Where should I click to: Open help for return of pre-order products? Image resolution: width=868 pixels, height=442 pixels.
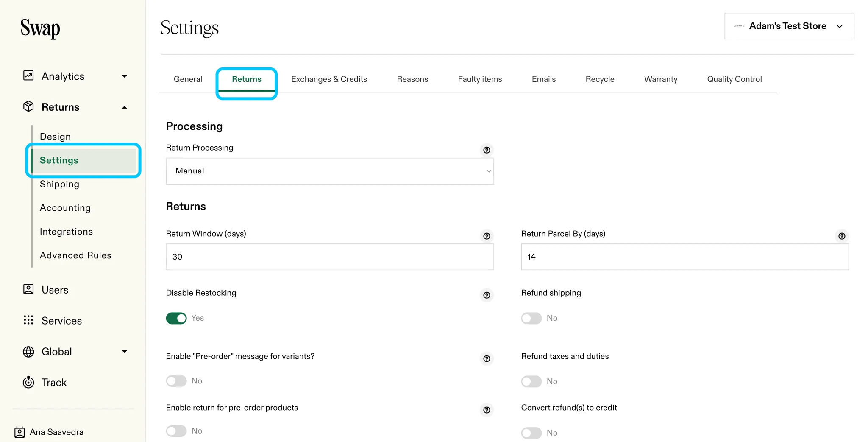tap(487, 410)
